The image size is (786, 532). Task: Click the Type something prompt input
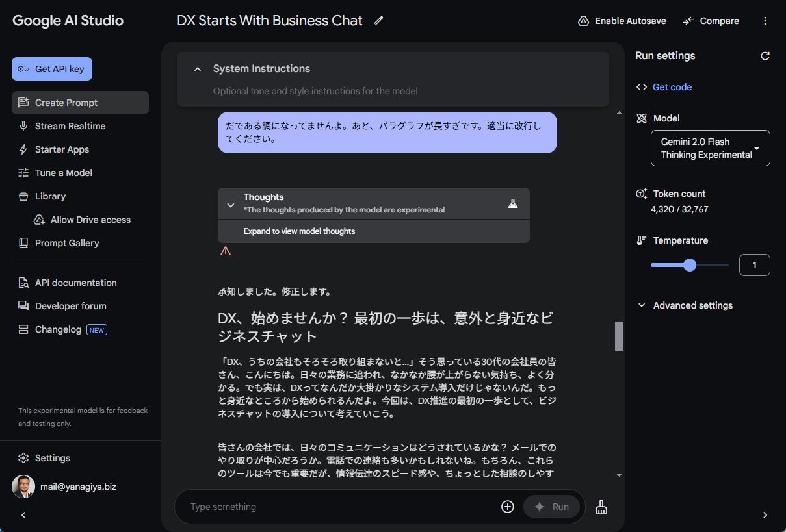[x=341, y=507]
